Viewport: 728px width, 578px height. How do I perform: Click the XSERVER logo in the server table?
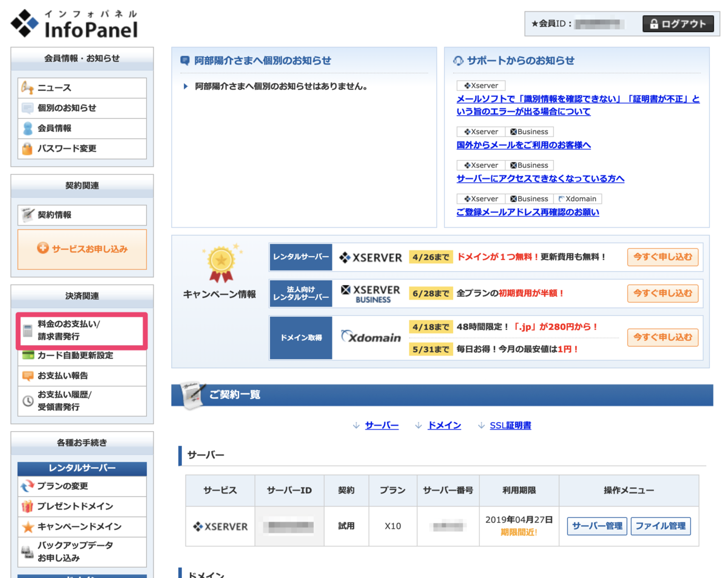[220, 526]
